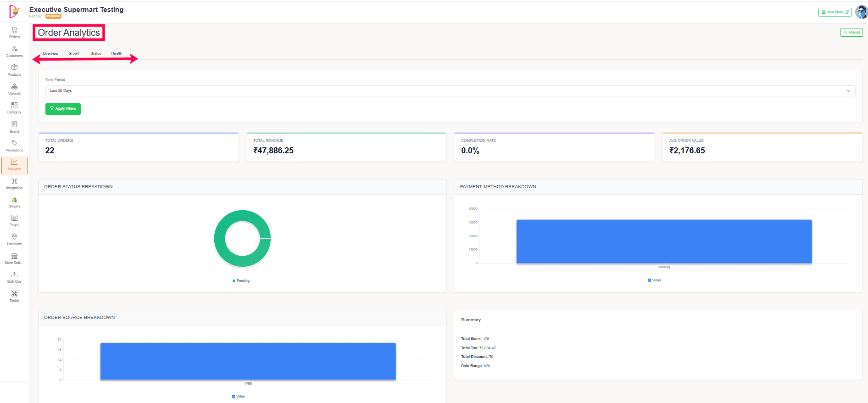
Task: Open the Shopify integration icon
Action: click(x=14, y=200)
